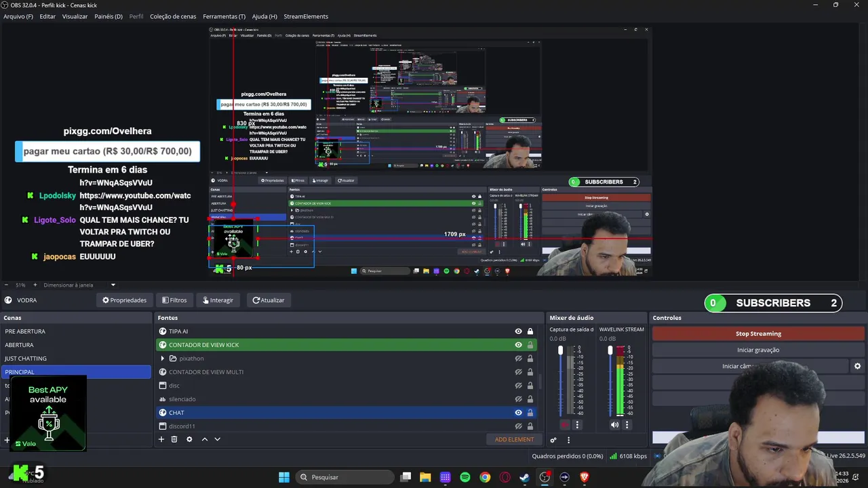Viewport: 868px width, 488px height.
Task: Open advanced audio properties gears icon
Action: pyautogui.click(x=553, y=440)
